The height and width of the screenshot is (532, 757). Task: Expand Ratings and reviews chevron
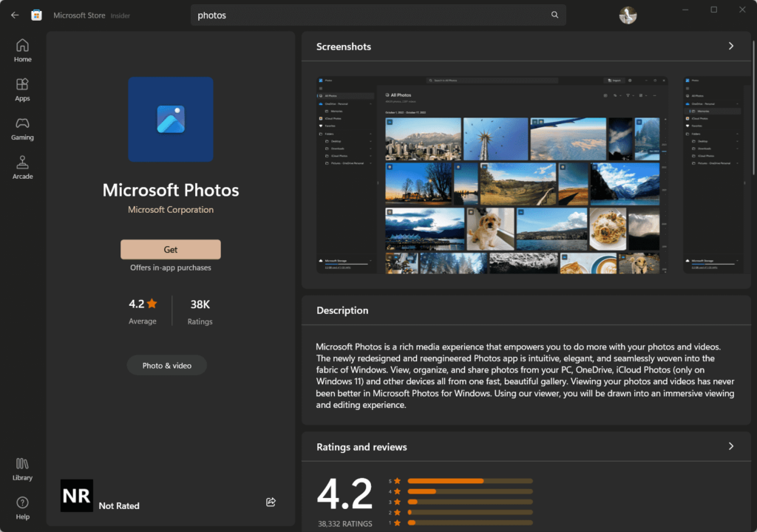(730, 446)
